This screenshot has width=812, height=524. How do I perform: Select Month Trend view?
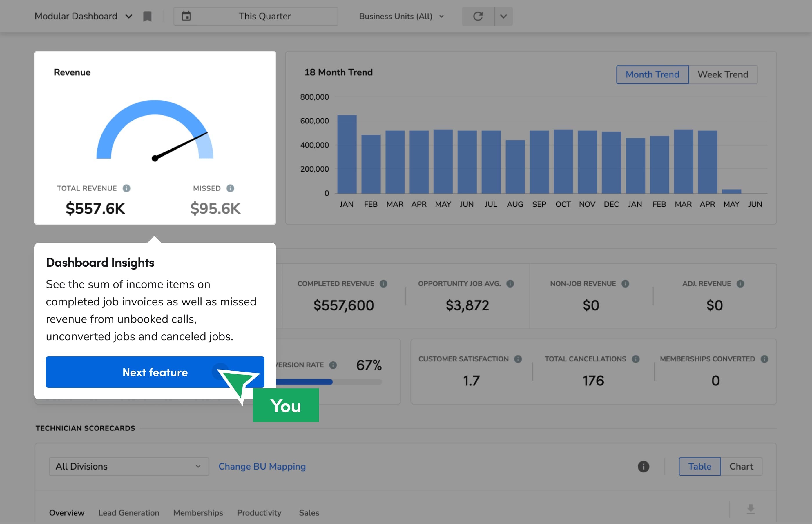pyautogui.click(x=652, y=74)
